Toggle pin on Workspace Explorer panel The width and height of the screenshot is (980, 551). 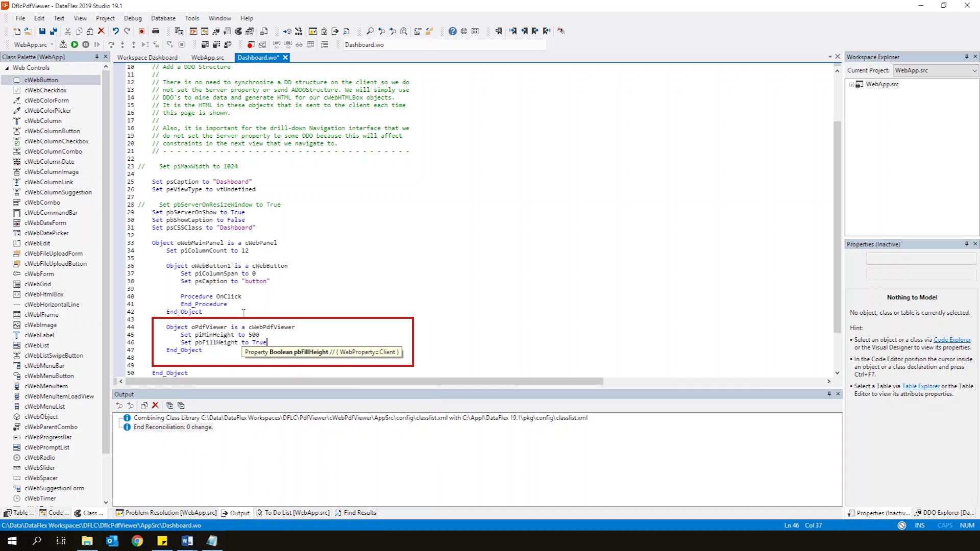966,57
